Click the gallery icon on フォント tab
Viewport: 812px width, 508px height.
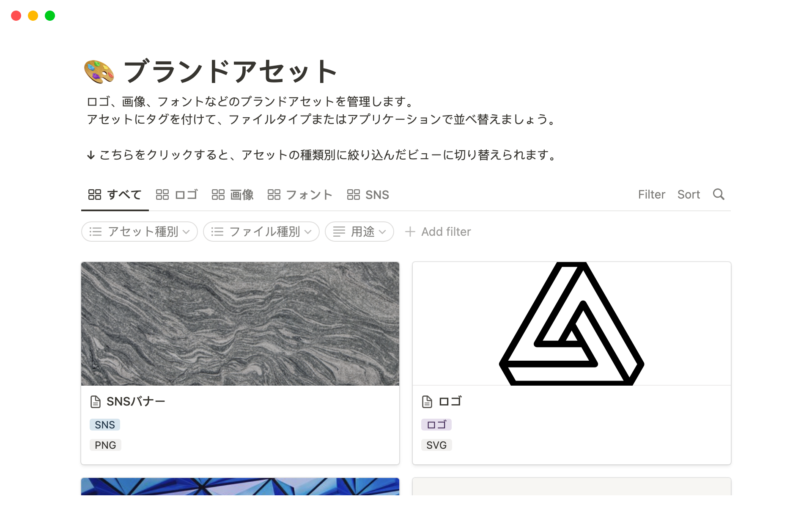[x=274, y=195]
